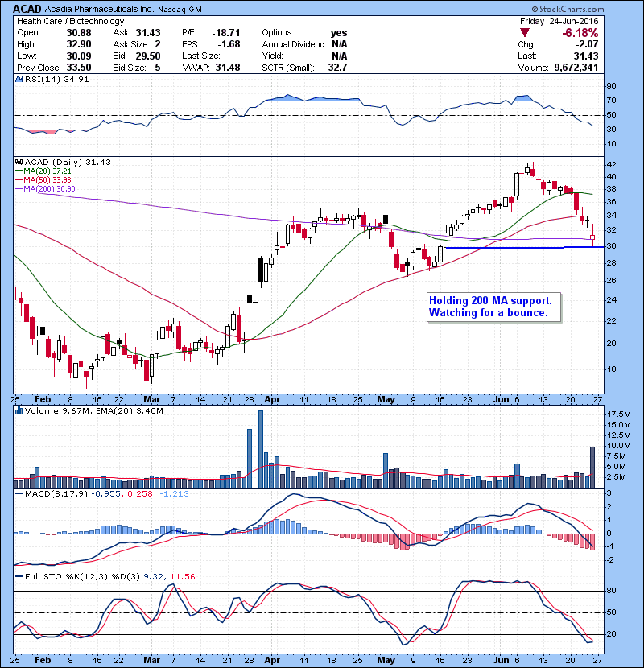Click the date Friday 24-Jun-2016
This screenshot has height=668, width=644.
click(559, 21)
